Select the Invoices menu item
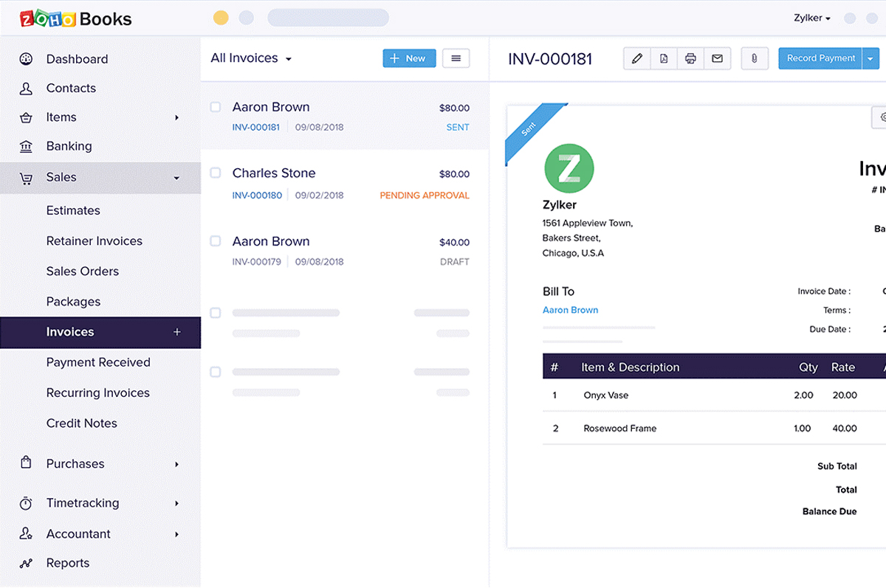The width and height of the screenshot is (886, 588). (100, 332)
